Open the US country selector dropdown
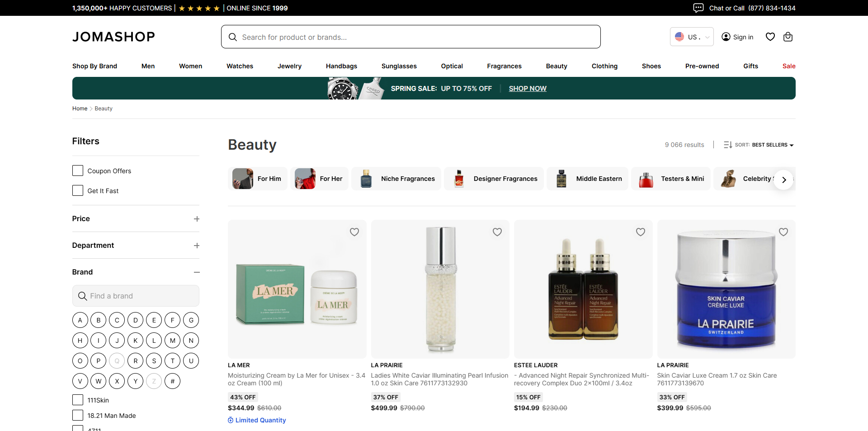 coord(691,37)
